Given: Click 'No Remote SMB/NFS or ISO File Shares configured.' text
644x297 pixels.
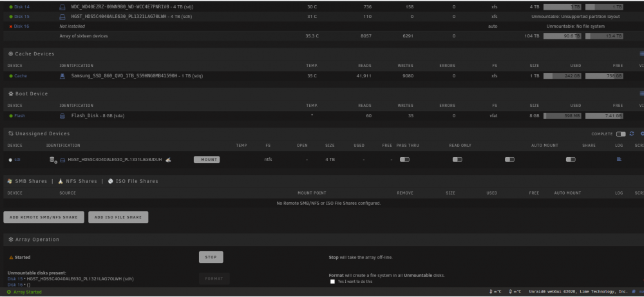Looking at the screenshot, I should point(328,204).
